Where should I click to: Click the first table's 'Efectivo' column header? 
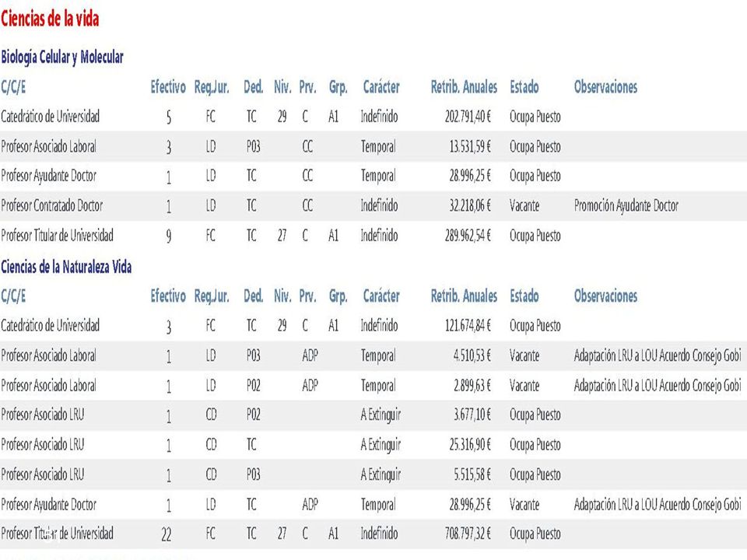(x=168, y=87)
